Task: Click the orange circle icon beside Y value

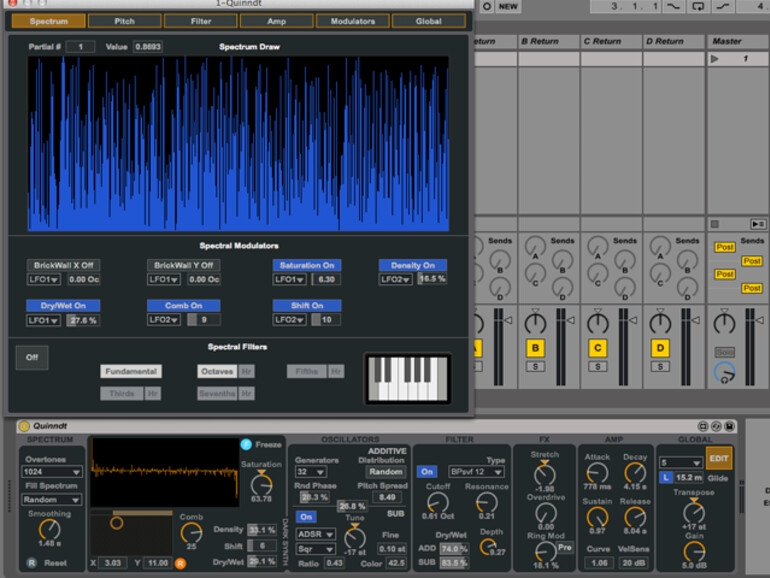Action: [181, 564]
